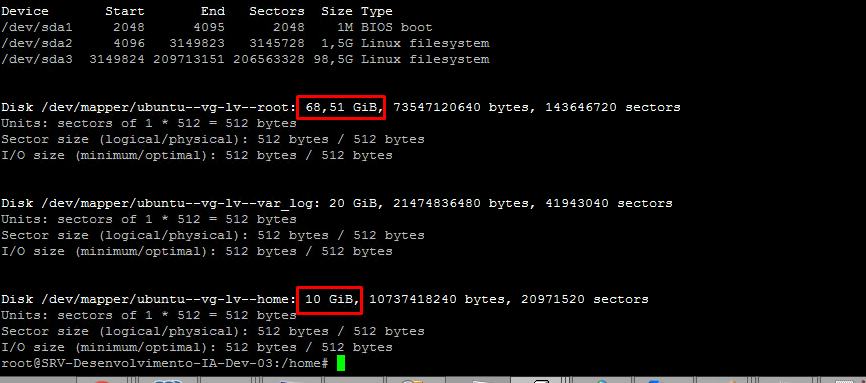Click the /dev/sda3 device name
866x383 pixels.
coord(37,59)
